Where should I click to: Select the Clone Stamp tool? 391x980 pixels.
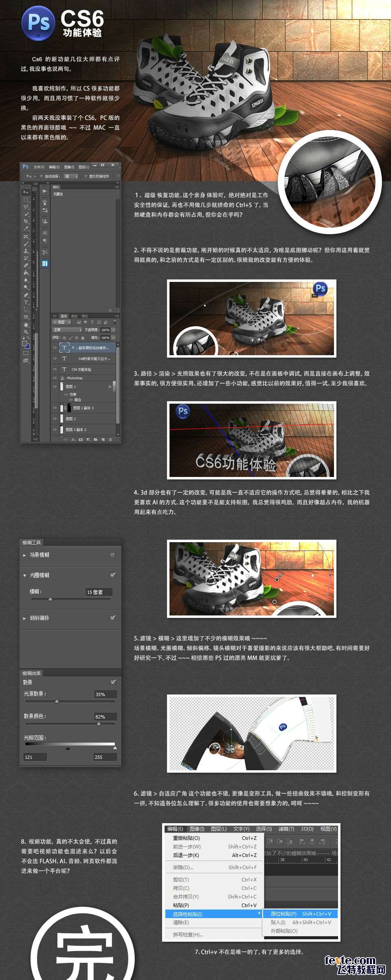pyautogui.click(x=26, y=251)
